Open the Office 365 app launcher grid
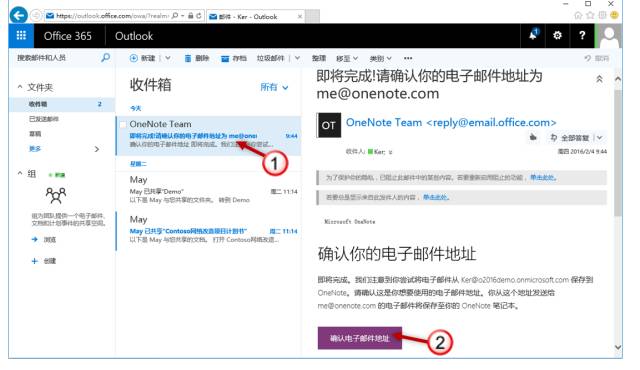Viewport: 640px width, 370px height. 21,35
